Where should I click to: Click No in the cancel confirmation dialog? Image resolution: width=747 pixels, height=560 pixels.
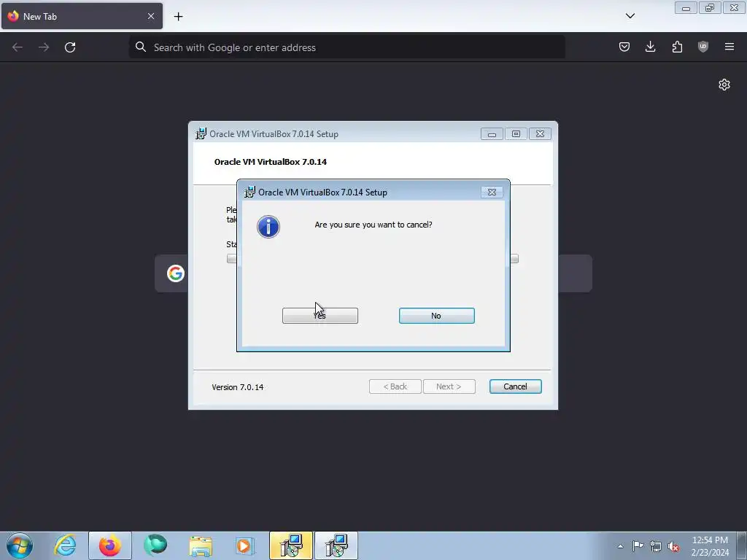(x=436, y=316)
